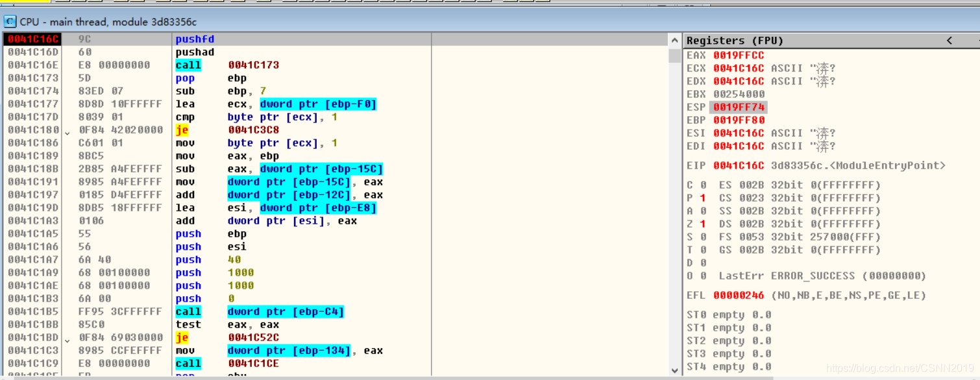This screenshot has width=980, height=380.
Task: Select the push esi instruction
Action: coord(211,247)
